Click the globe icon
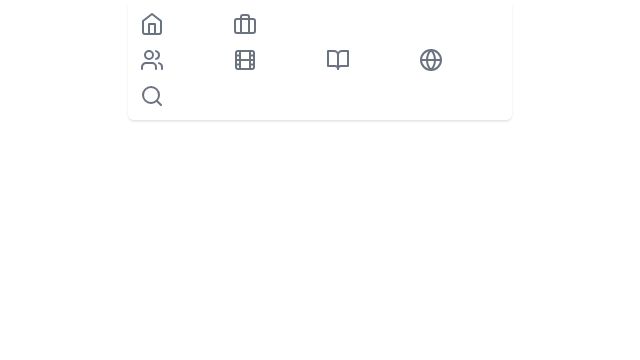 point(431,60)
